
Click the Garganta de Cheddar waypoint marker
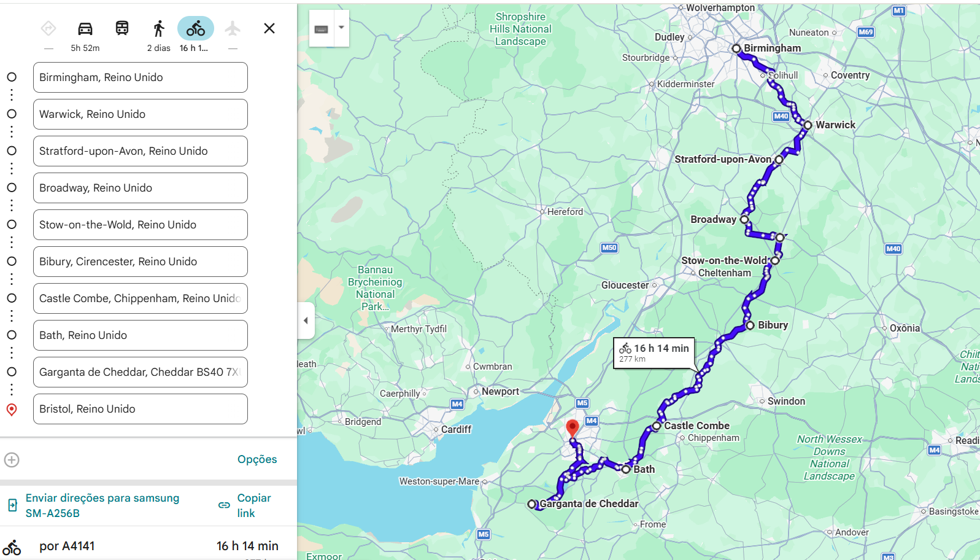click(532, 504)
